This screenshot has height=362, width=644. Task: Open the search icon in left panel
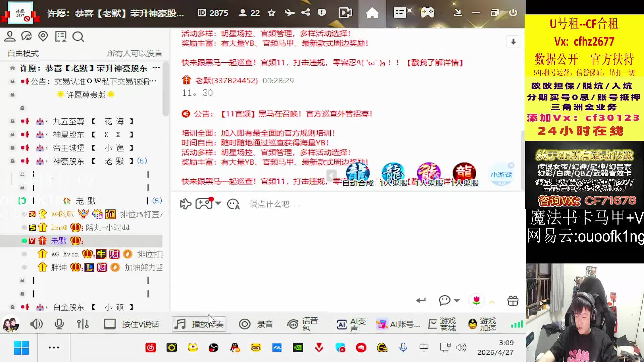coord(78,37)
